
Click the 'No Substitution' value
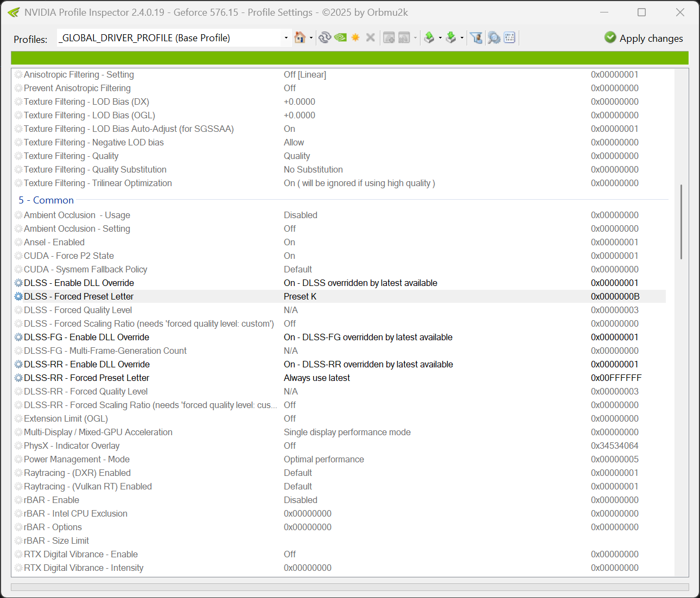pos(313,169)
